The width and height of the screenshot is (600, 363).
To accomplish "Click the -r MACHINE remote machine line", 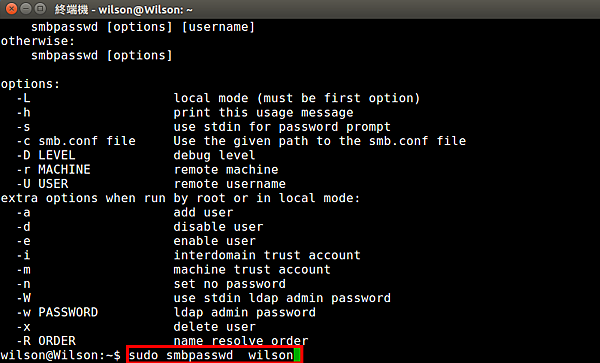I will pos(147,169).
